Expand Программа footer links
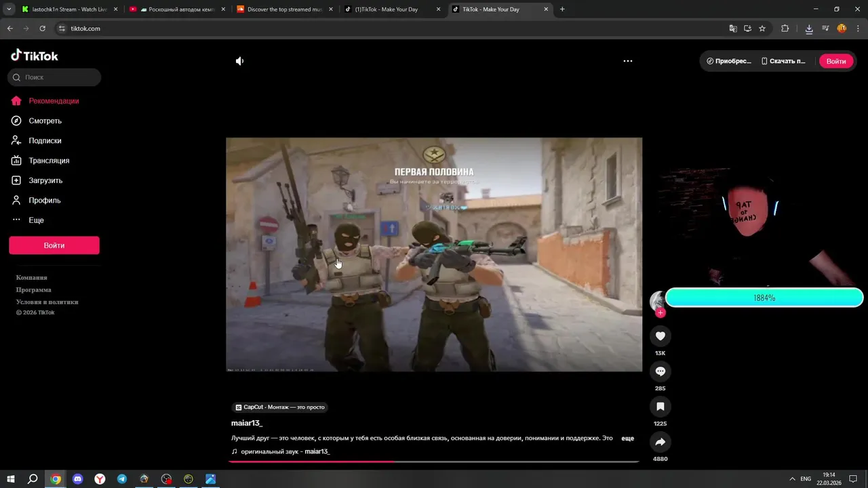This screenshot has width=868, height=488. pyautogui.click(x=34, y=289)
